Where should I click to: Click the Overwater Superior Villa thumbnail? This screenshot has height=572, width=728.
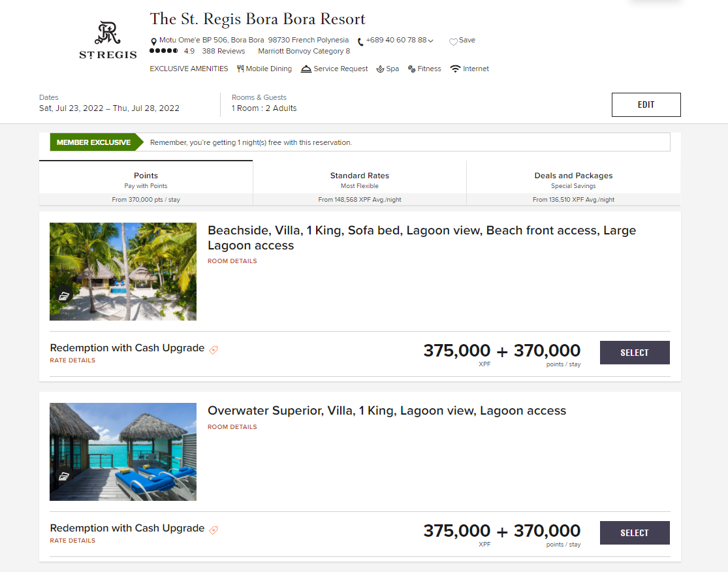tap(123, 451)
